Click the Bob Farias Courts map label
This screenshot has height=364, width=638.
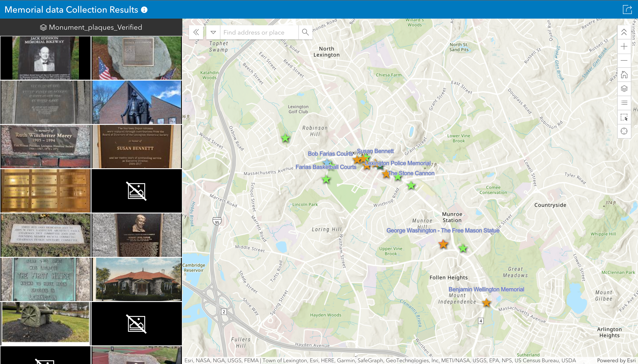pos(330,153)
